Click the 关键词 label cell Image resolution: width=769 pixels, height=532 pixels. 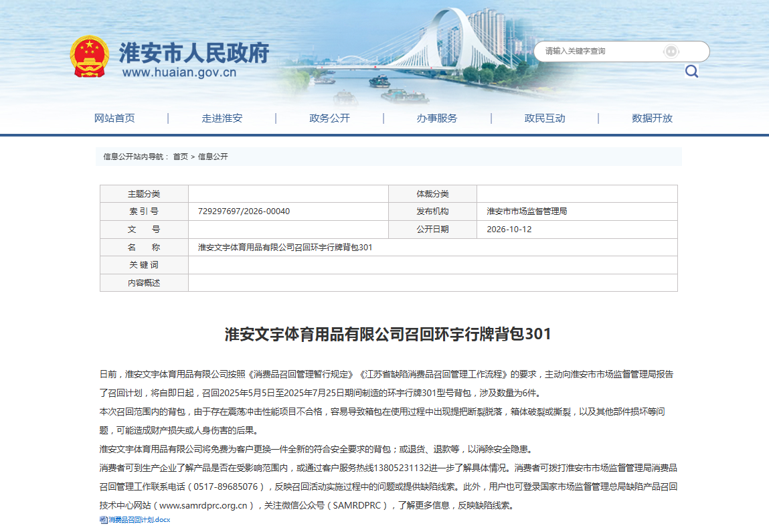click(x=144, y=265)
